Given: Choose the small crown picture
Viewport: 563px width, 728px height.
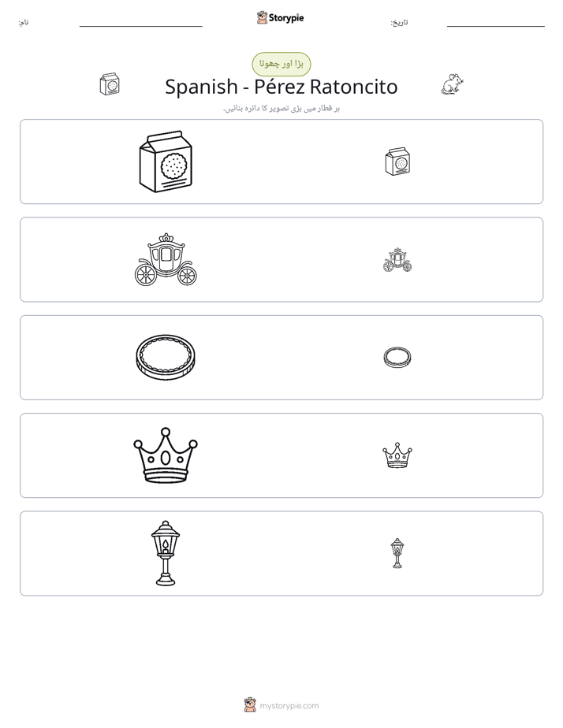Looking at the screenshot, I should click(x=397, y=455).
